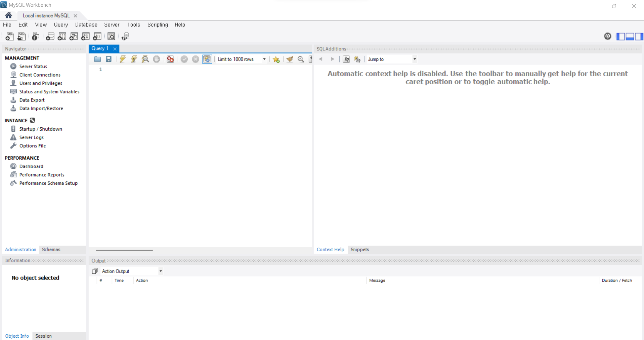Create a new stored procedure icon
Screen dimensions: 644x340
(x=85, y=36)
